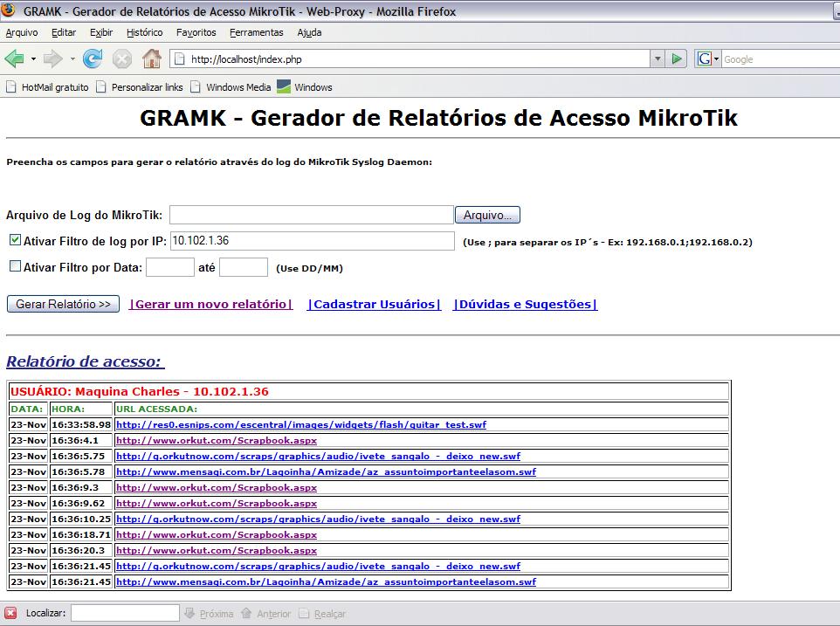This screenshot has width=840, height=626.
Task: Click the Relatório de acesso heading link
Action: click(86, 361)
